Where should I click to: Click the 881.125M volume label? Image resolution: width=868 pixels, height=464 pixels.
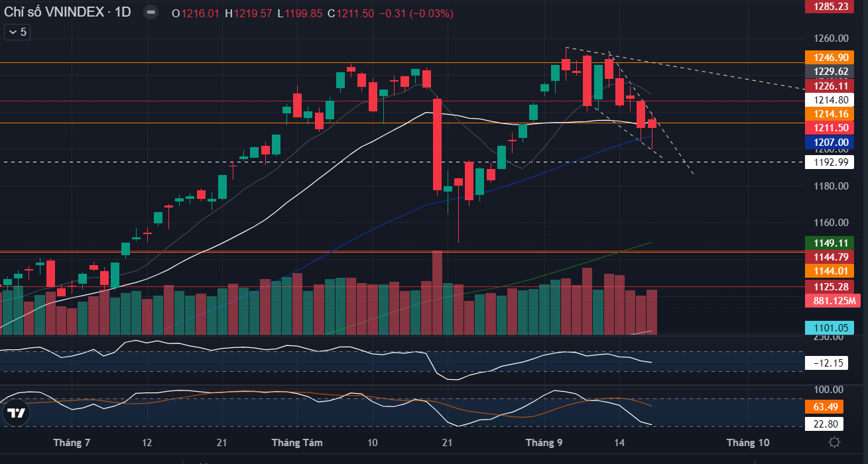(x=832, y=300)
